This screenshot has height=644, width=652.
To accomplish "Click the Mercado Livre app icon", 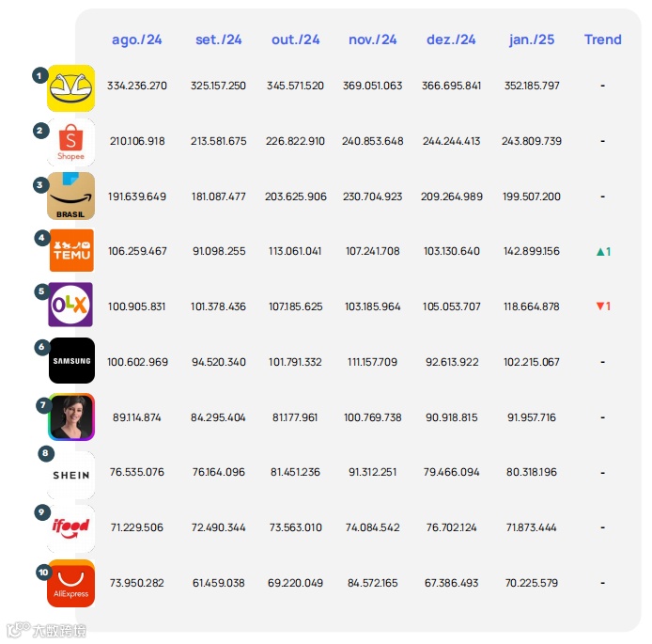I will (x=70, y=87).
